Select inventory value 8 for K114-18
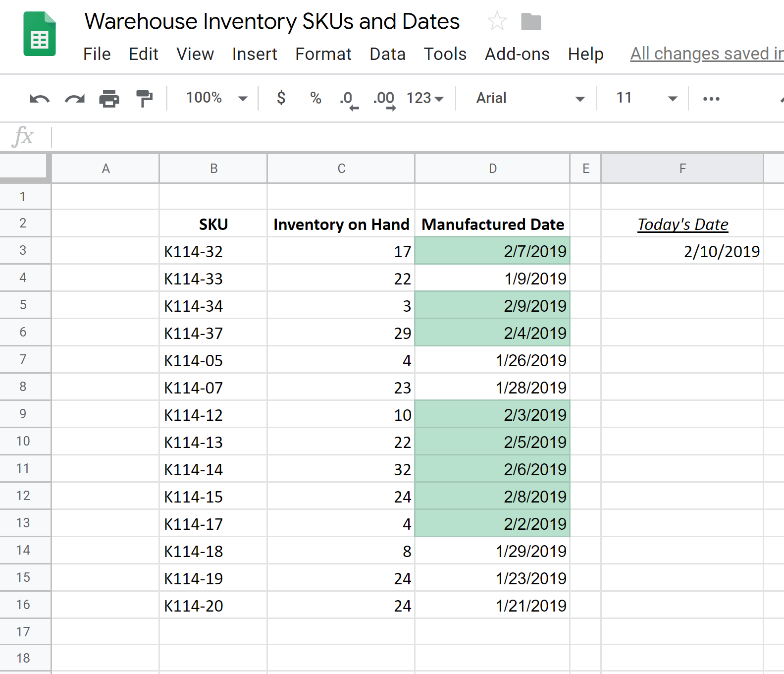Screen dimensions: 784x674 click(x=341, y=551)
